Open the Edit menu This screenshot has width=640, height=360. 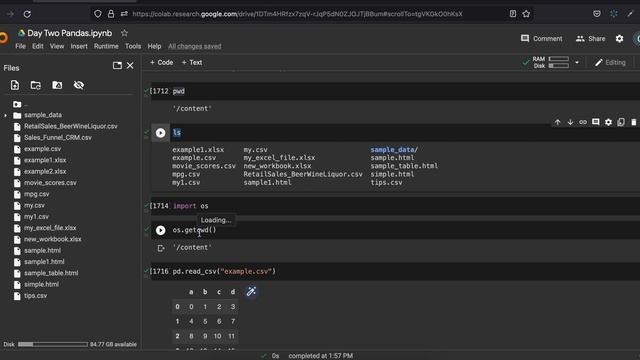(x=38, y=46)
